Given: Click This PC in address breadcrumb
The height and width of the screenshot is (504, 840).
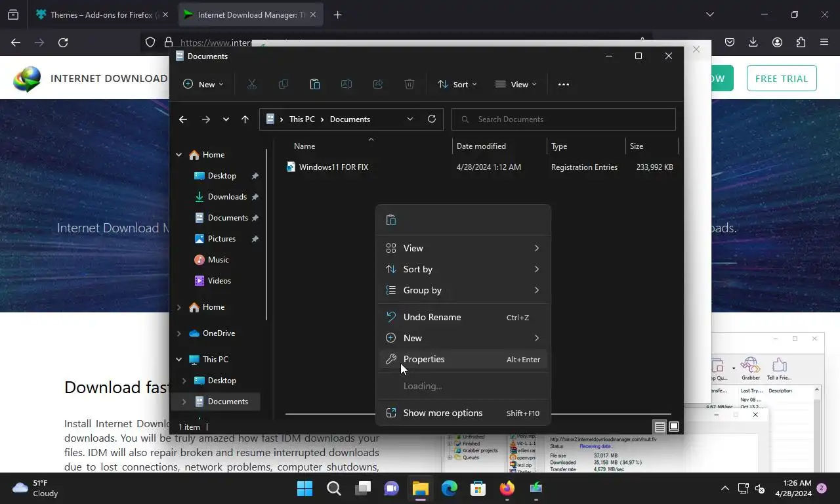Looking at the screenshot, I should click(302, 119).
